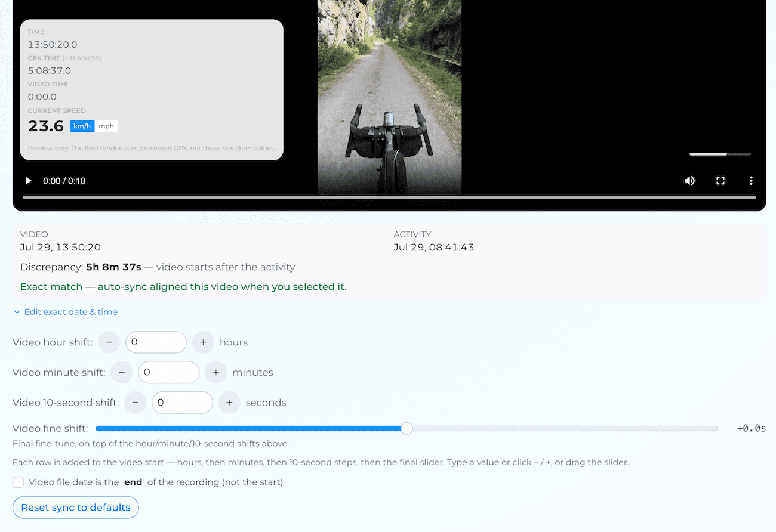Click the playback time 0:00 / 0:10
The height and width of the screenshot is (532, 776).
[64, 181]
